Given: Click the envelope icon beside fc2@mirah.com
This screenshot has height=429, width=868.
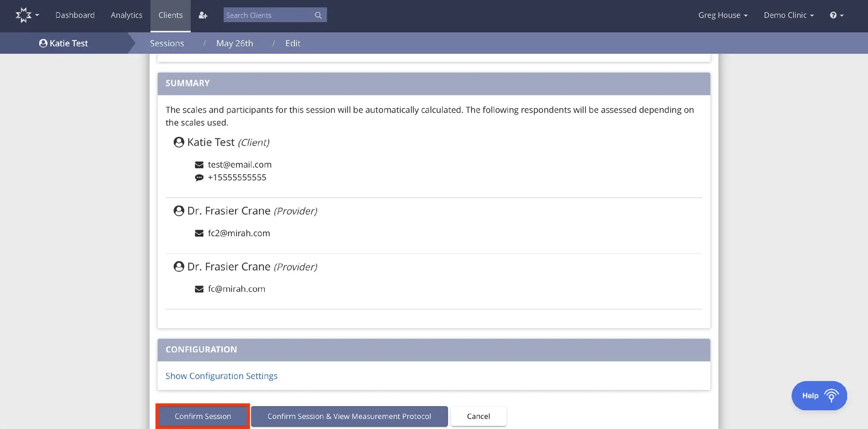Looking at the screenshot, I should (199, 234).
